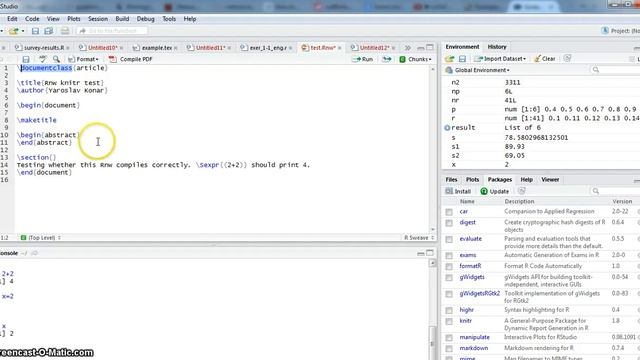Viewport: 640px width, 360px height.
Task: Maximize the source editor pane
Action: coord(430,48)
